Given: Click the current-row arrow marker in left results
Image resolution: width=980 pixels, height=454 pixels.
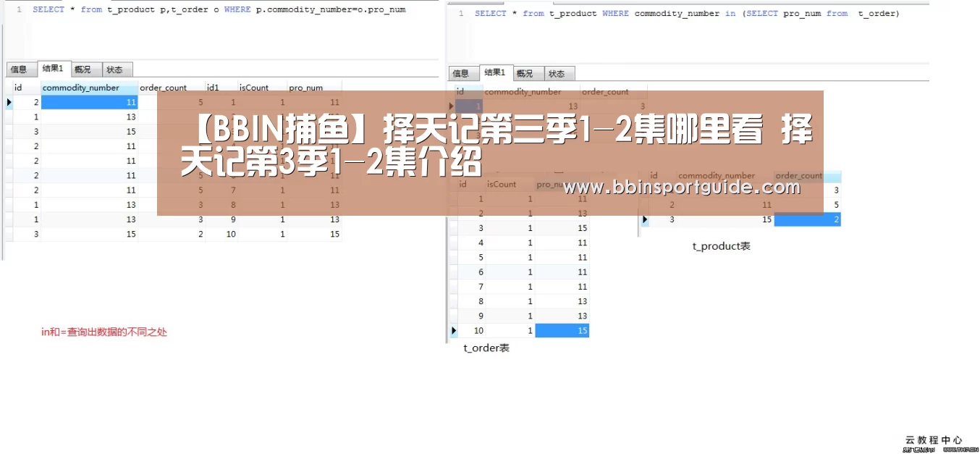Looking at the screenshot, I should coord(9,103).
